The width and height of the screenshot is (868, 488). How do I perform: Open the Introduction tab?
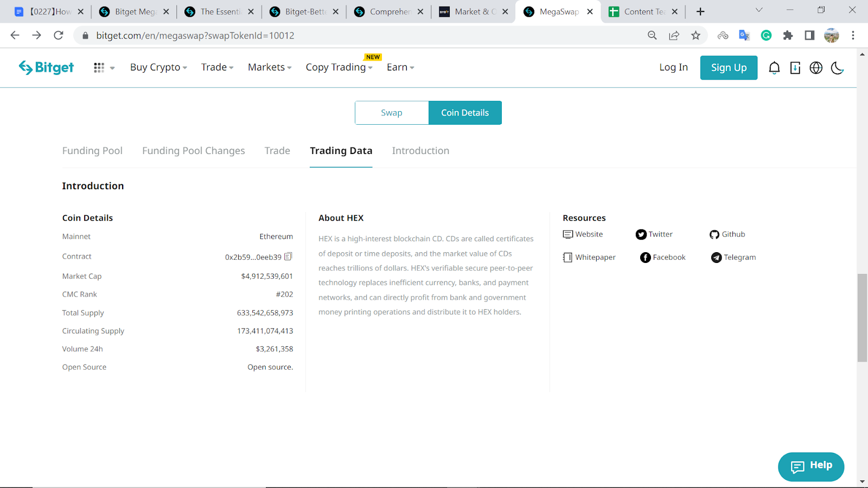[420, 151]
